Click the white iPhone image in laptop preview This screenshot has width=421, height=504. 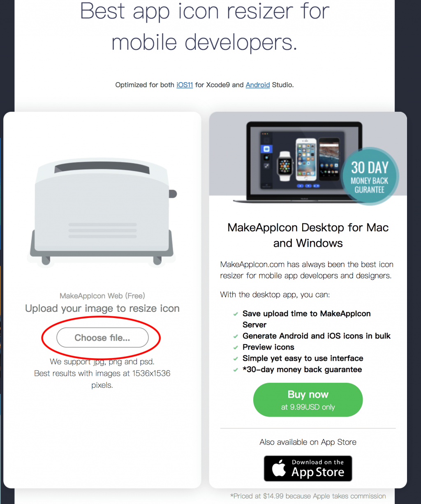(x=307, y=160)
